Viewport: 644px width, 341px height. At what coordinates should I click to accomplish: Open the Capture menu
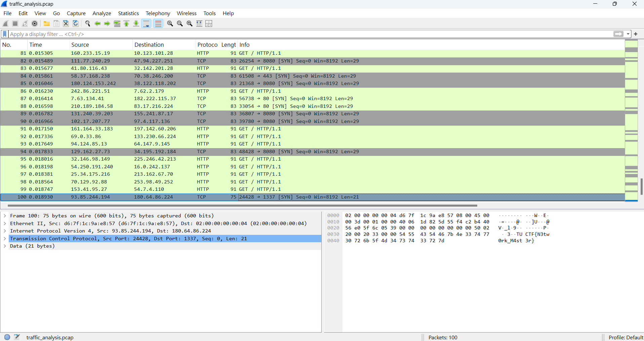click(76, 13)
